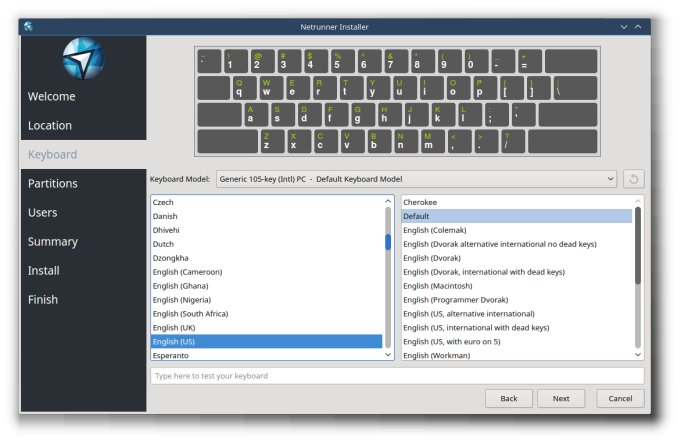Click the down arrow of the language list scrollbar

tap(388, 355)
